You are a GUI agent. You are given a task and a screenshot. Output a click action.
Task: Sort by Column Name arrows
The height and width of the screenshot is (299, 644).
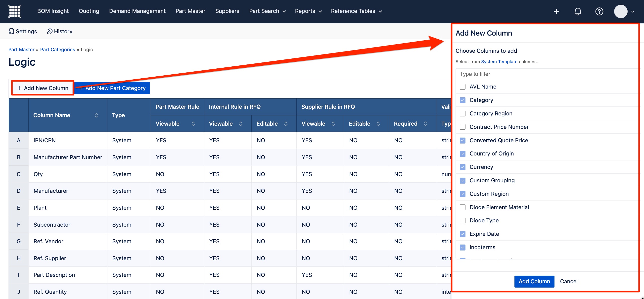(96, 115)
